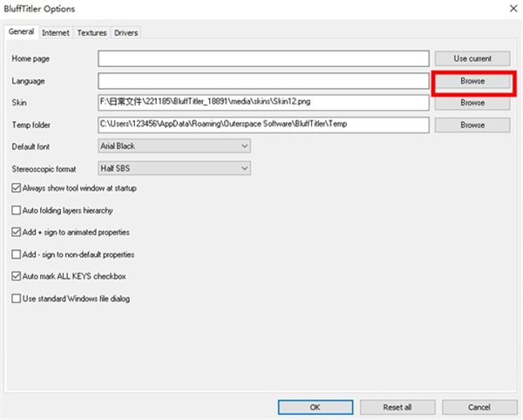Switch to the Internet tab

click(x=56, y=33)
